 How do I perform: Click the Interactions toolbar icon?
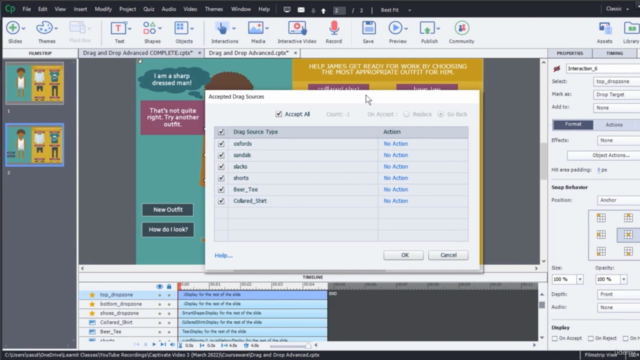(222, 28)
